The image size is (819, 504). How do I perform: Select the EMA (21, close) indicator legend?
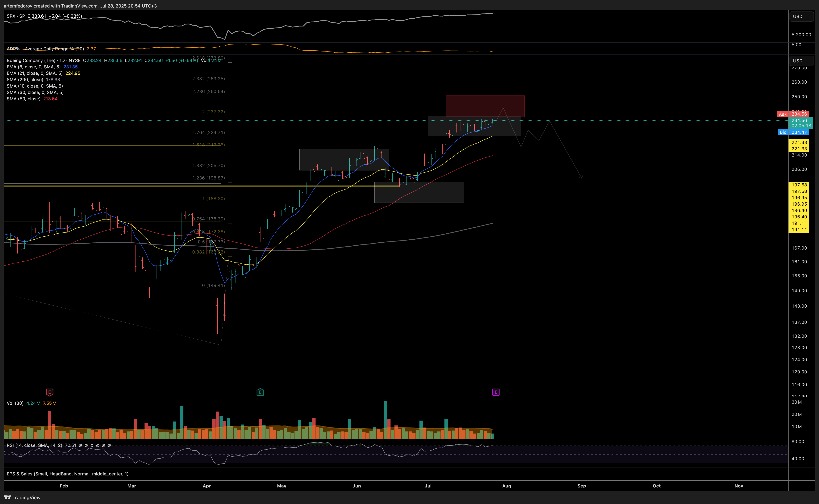[35, 73]
